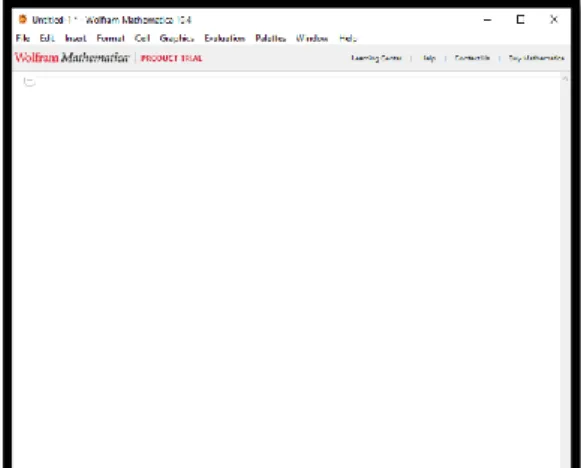This screenshot has height=468, width=581.
Task: Open the Cell menu
Action: [142, 38]
